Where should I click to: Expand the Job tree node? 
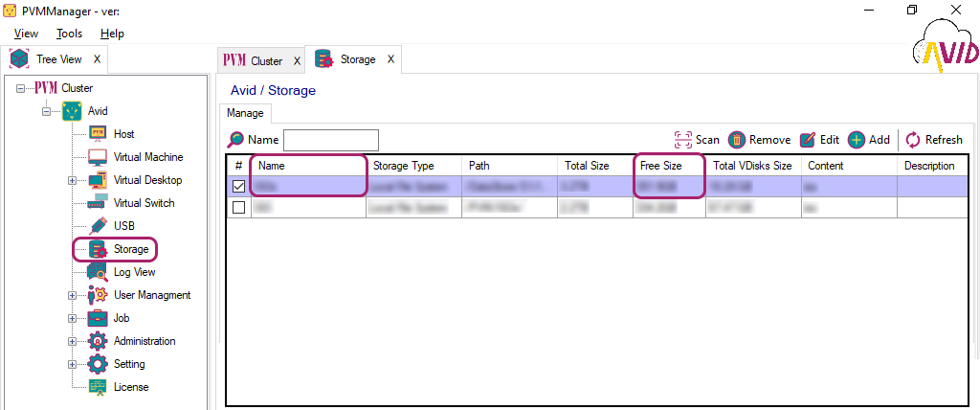(72, 318)
